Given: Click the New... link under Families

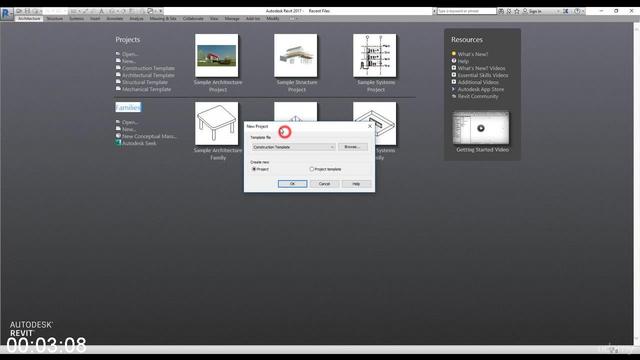Looking at the screenshot, I should pyautogui.click(x=129, y=129).
